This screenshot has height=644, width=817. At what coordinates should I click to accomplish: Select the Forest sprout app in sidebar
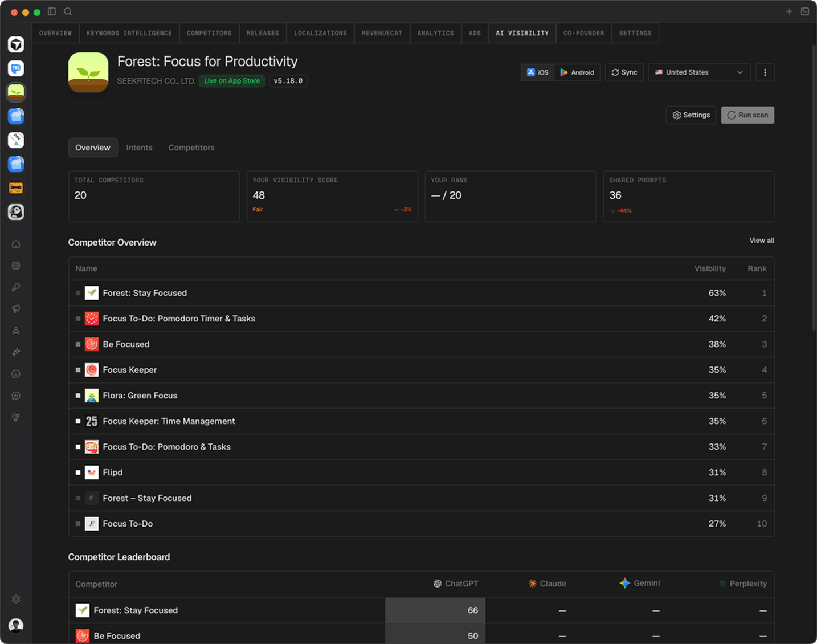(x=16, y=92)
